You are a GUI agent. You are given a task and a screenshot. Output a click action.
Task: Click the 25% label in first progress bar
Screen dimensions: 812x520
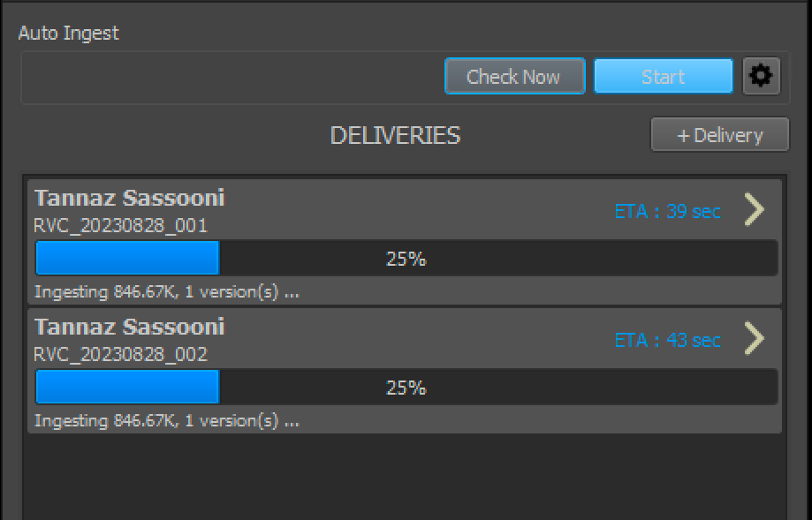coord(406,258)
